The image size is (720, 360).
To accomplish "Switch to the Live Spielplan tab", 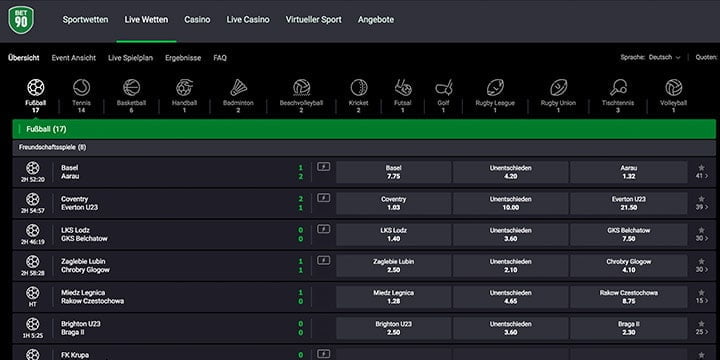I will point(130,58).
